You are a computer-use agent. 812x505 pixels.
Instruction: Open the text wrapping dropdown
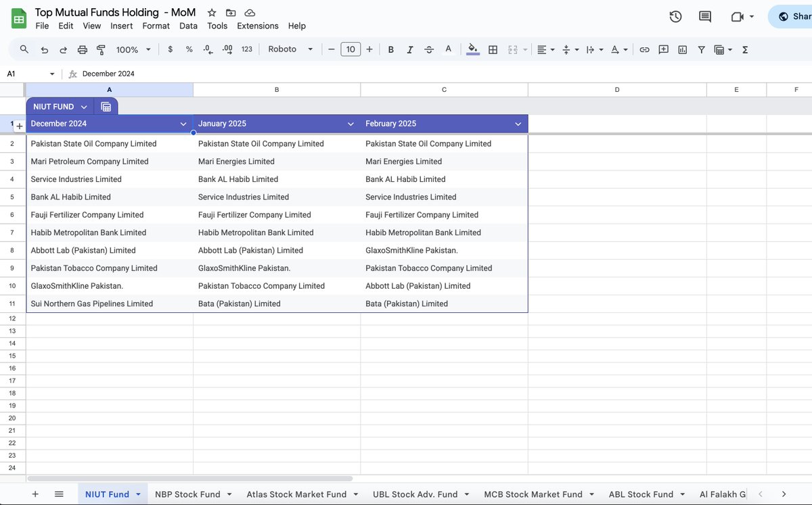pyautogui.click(x=594, y=49)
